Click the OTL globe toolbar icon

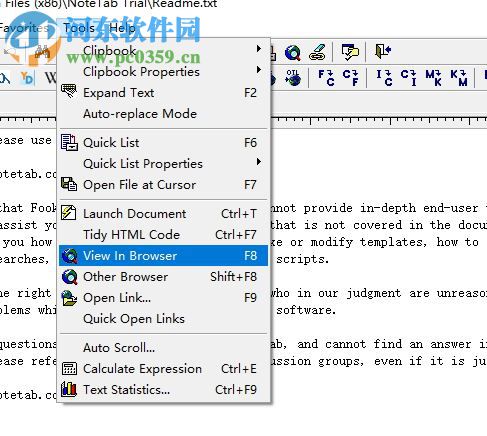pos(293,78)
